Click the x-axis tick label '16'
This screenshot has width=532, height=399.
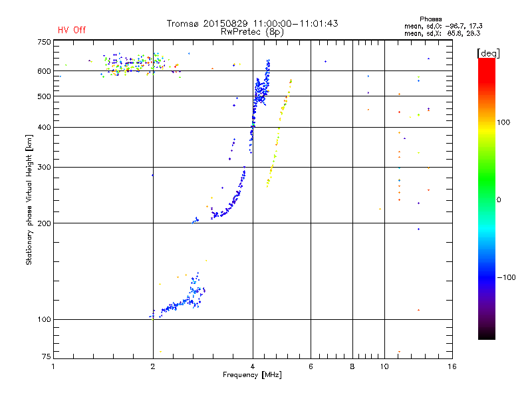[x=452, y=366]
